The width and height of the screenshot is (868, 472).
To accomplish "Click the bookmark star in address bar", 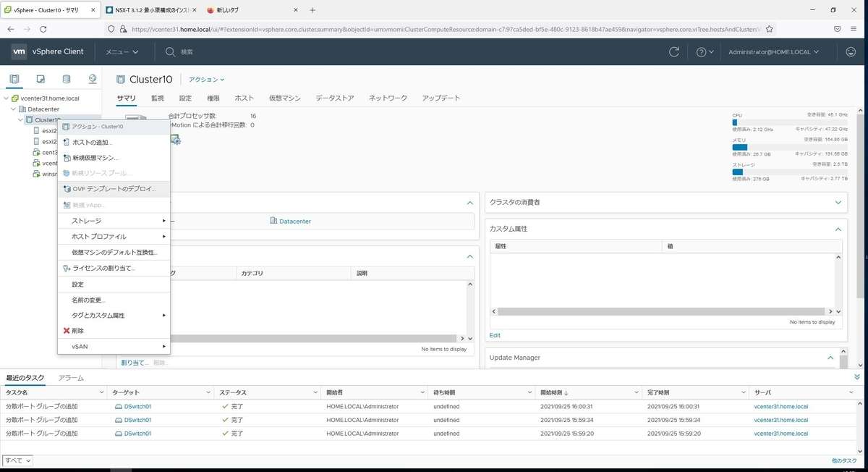I will [x=770, y=29].
